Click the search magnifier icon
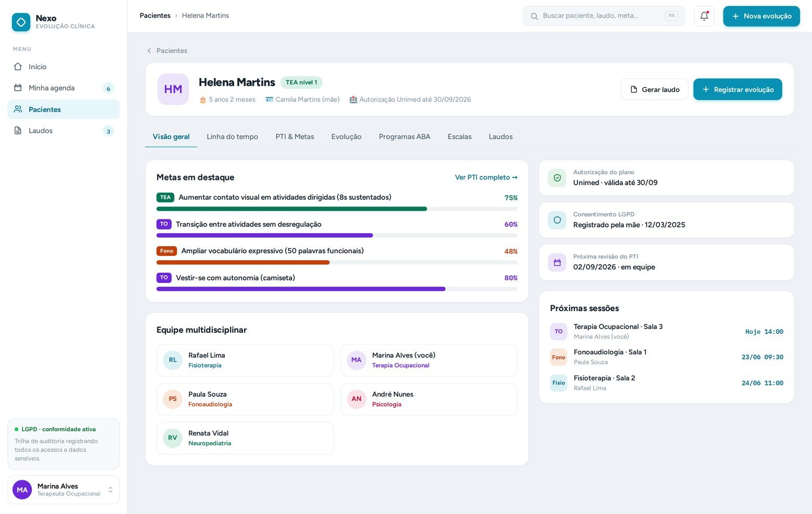The width and height of the screenshot is (812, 514). coord(534,16)
